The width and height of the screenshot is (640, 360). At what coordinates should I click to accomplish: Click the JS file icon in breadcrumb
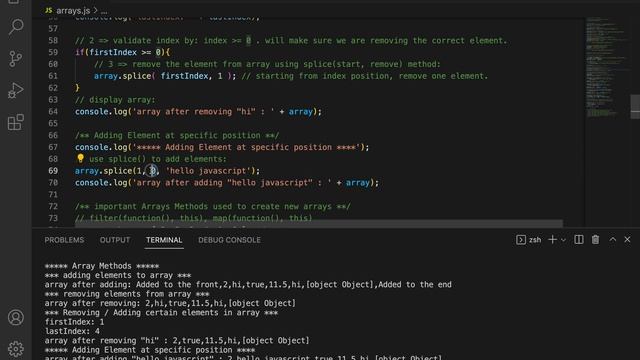coord(49,11)
